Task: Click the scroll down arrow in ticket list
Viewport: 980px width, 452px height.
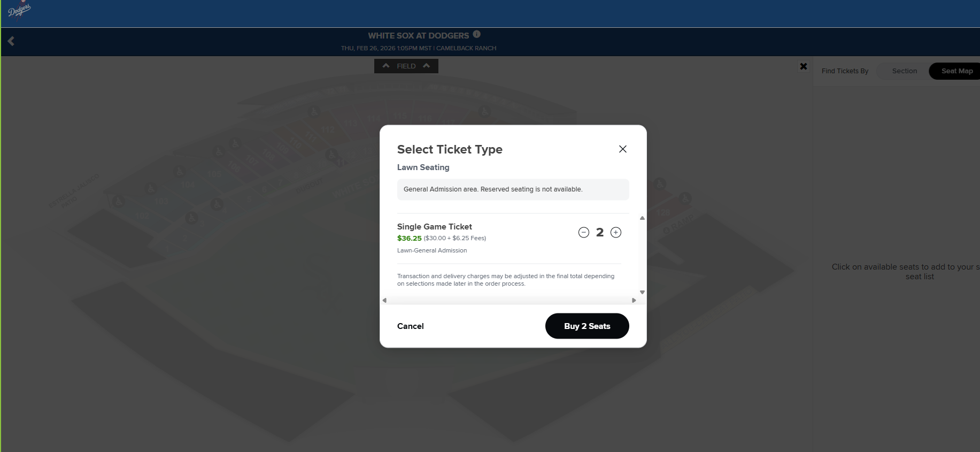Action: coord(642,292)
